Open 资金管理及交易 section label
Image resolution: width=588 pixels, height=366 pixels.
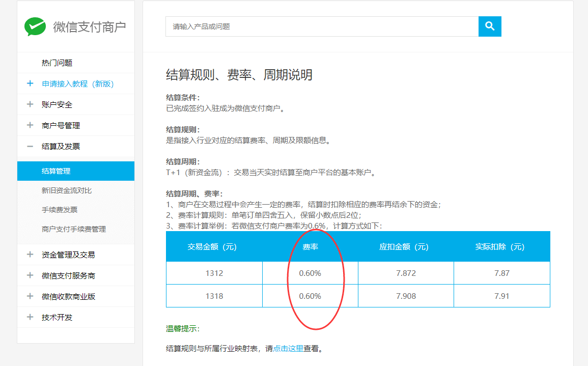click(68, 255)
